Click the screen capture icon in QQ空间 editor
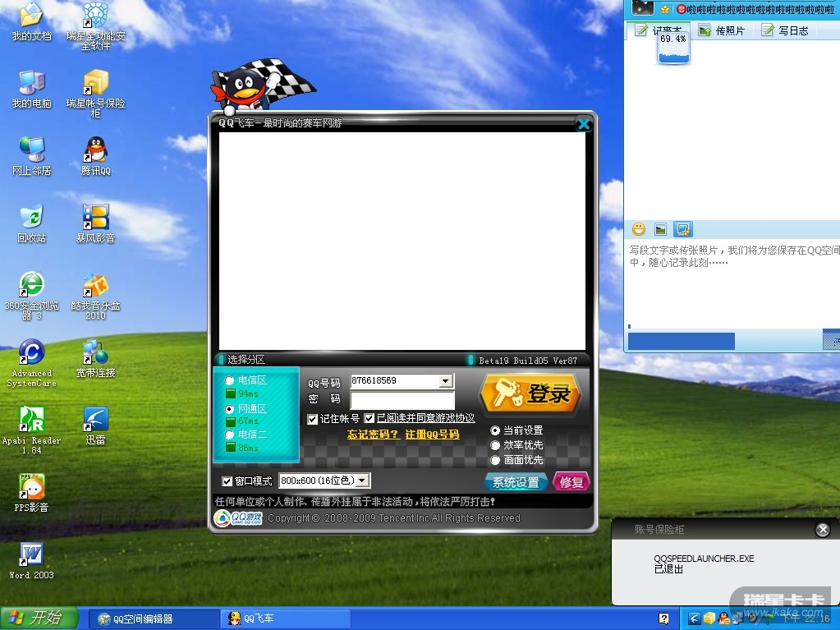 click(683, 229)
